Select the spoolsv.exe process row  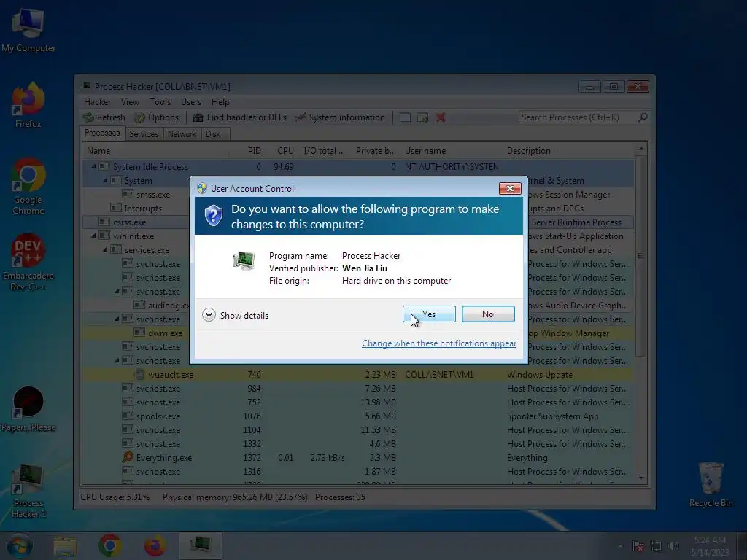tap(358, 416)
